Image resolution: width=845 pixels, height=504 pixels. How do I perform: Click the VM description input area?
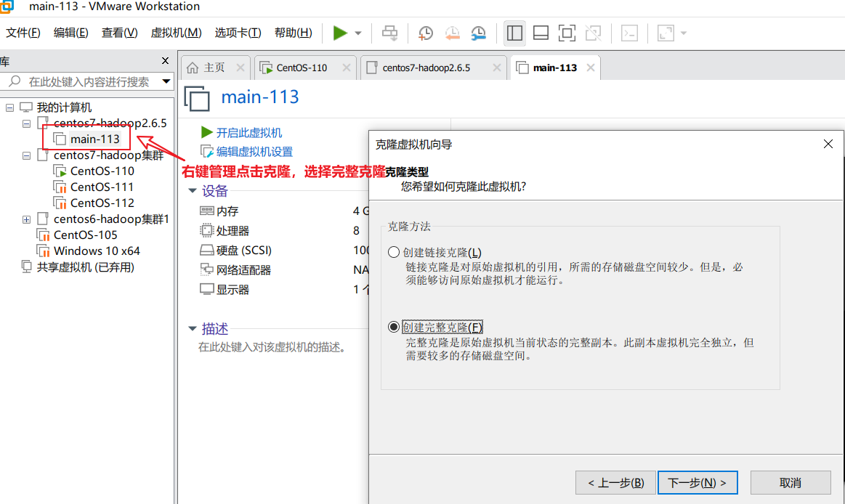[x=272, y=347]
